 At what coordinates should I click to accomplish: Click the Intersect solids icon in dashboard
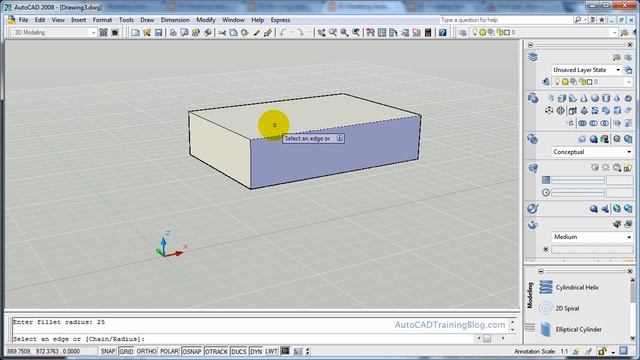[604, 123]
